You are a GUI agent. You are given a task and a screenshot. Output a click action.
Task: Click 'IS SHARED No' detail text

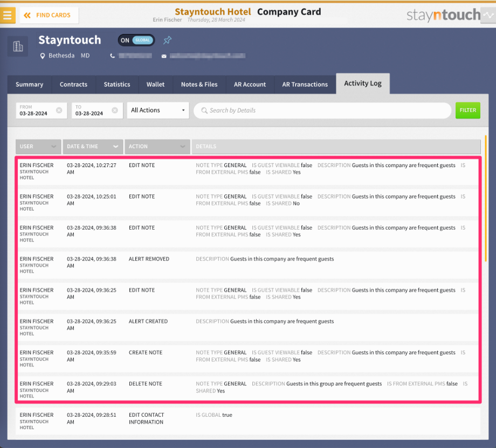tap(283, 203)
